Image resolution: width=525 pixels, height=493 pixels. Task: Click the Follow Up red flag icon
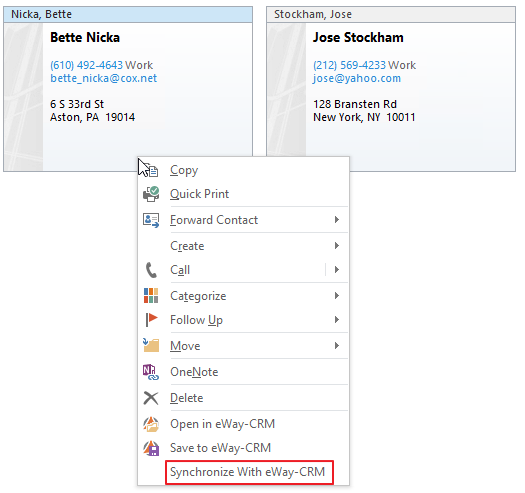[151, 320]
